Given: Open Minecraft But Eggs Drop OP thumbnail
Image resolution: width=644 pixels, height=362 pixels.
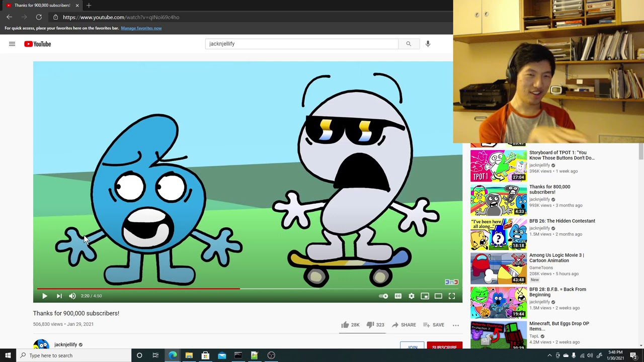Looking at the screenshot, I should pos(499,335).
